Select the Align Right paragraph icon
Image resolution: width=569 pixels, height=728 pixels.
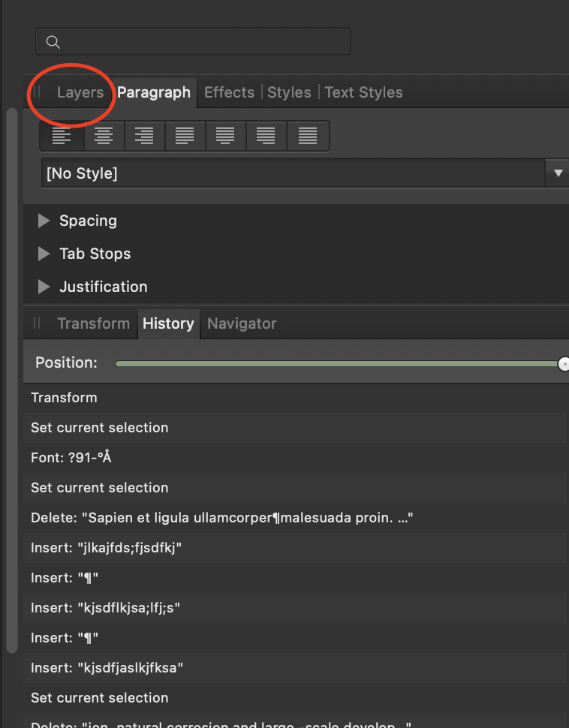[x=143, y=136]
